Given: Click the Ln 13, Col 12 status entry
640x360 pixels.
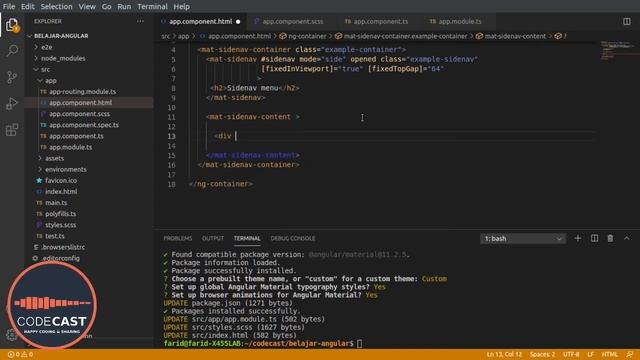Looking at the screenshot, I should 504,354.
